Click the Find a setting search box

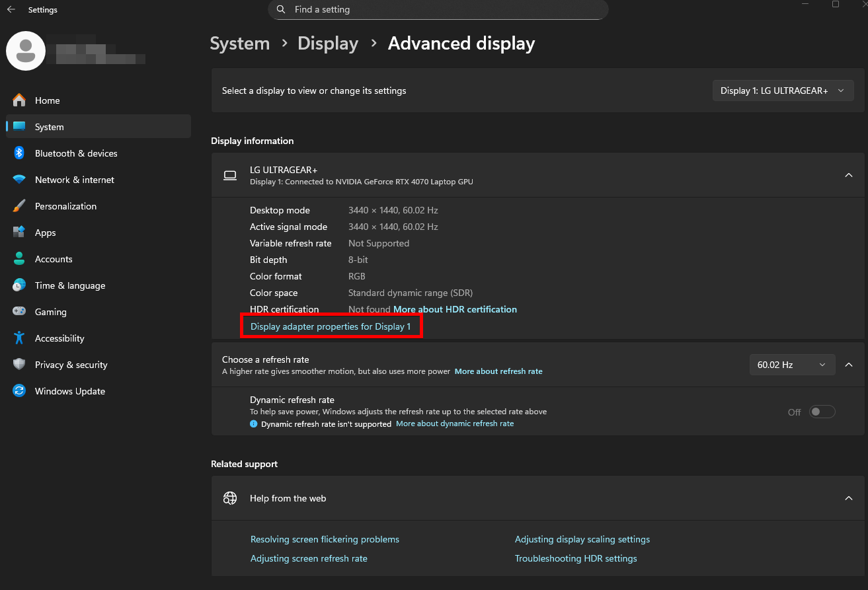click(x=438, y=9)
